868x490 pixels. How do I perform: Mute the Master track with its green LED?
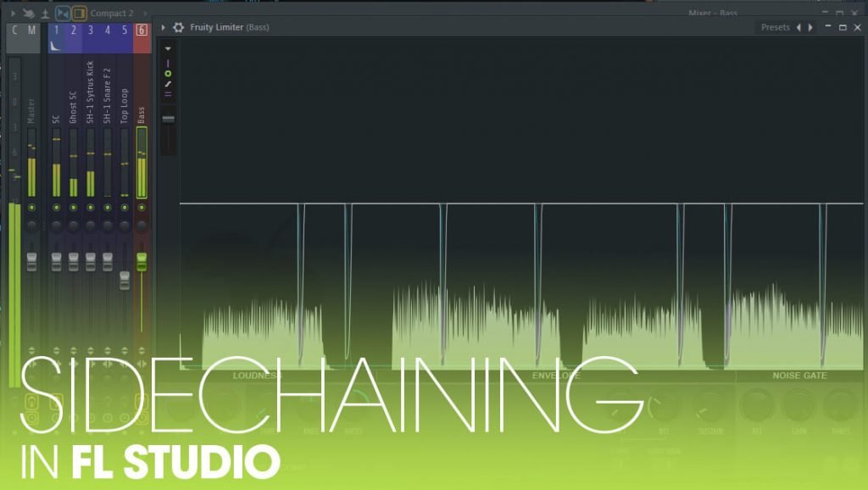click(x=31, y=208)
